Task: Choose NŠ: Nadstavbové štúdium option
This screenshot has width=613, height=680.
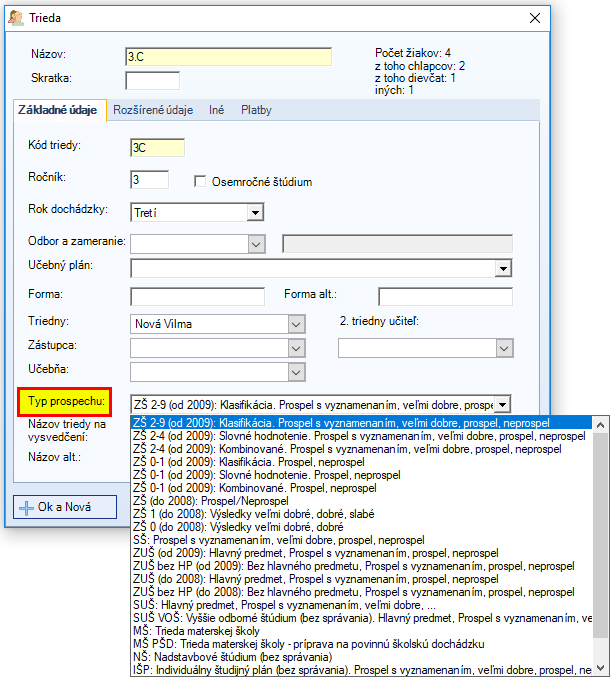Action: pos(362,657)
